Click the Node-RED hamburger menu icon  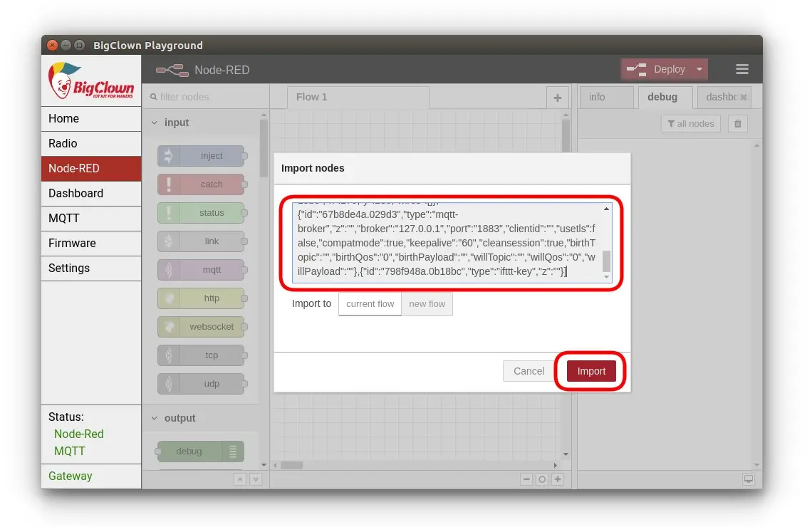[741, 69]
